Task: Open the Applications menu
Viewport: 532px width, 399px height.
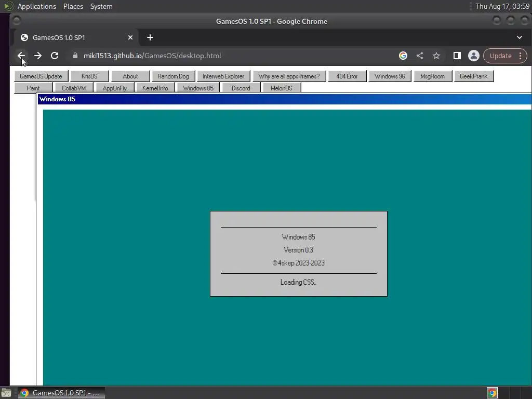Action: [37, 6]
